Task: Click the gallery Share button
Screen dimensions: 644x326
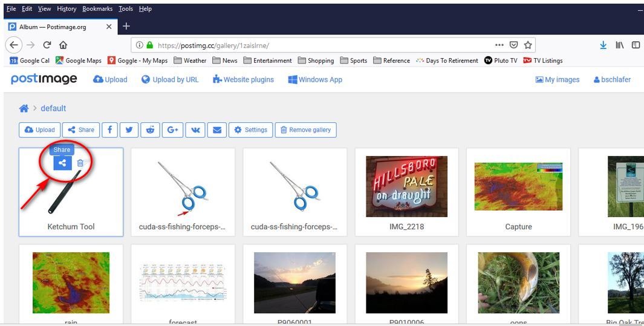Action: (x=81, y=130)
